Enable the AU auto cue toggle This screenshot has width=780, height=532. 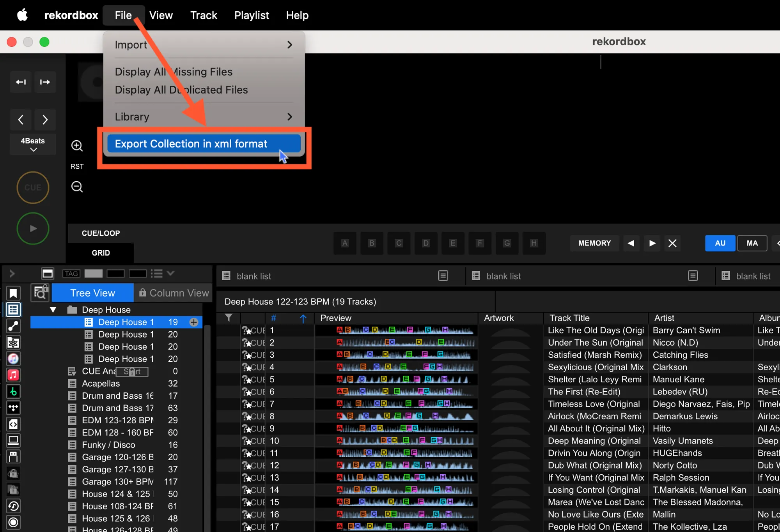(720, 243)
